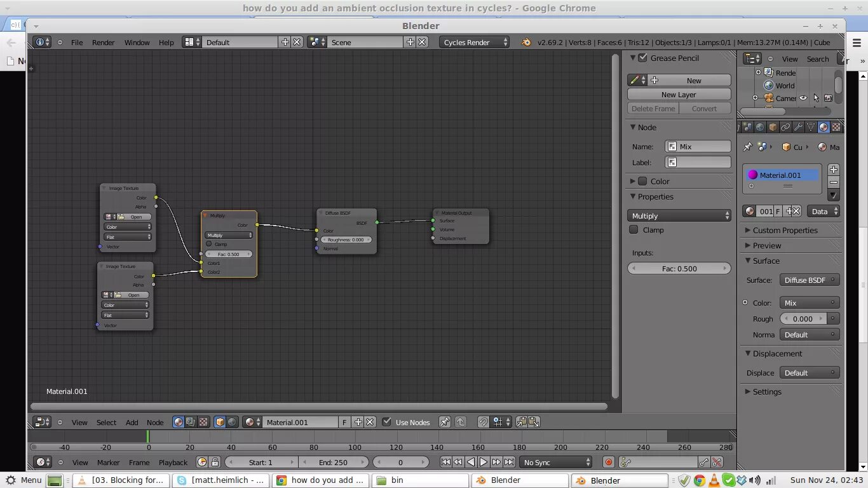Paste nodes from clipboard icon
Viewport: 868px width, 488px height.
533,422
